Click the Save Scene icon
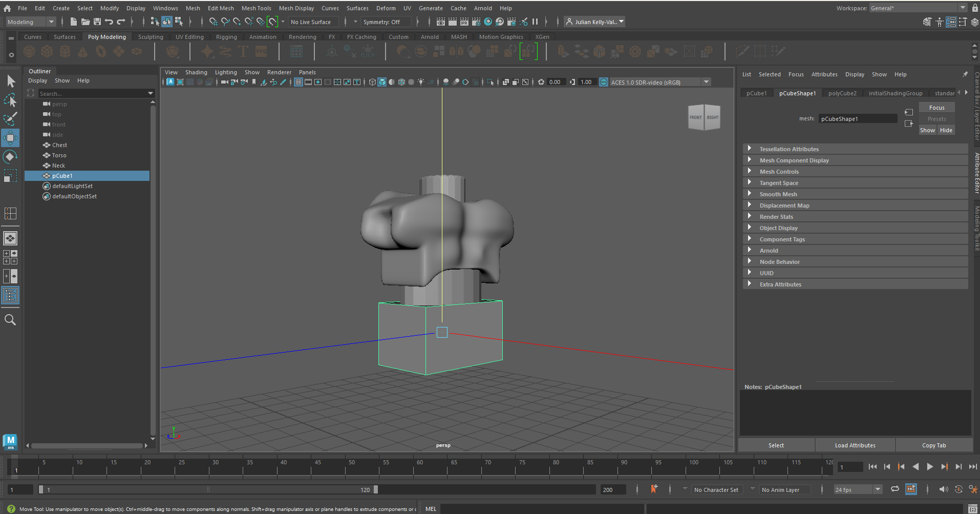The image size is (980, 514). [x=97, y=22]
